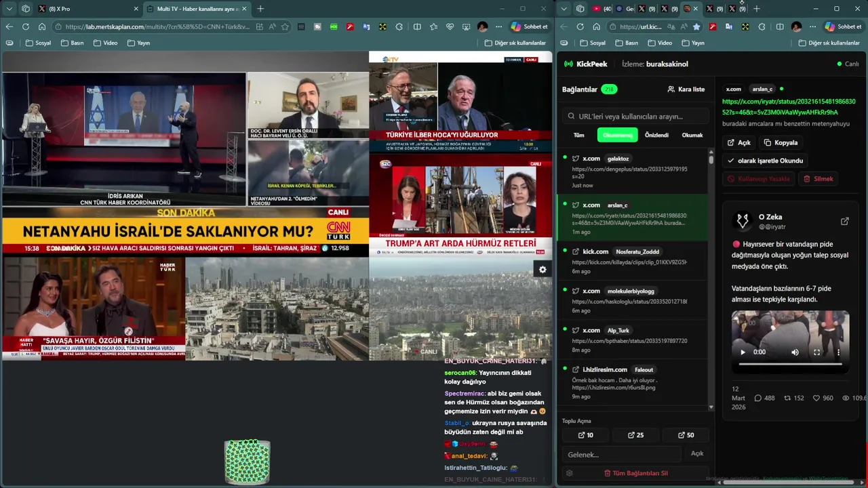
Task: Open the Sosyal bookmarks folder in right browser
Action: [x=592, y=43]
